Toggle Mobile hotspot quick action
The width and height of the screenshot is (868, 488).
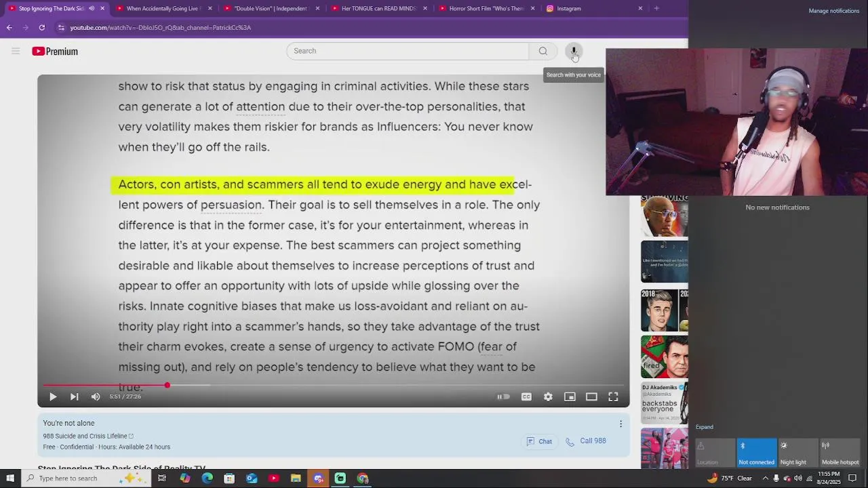[x=840, y=453]
